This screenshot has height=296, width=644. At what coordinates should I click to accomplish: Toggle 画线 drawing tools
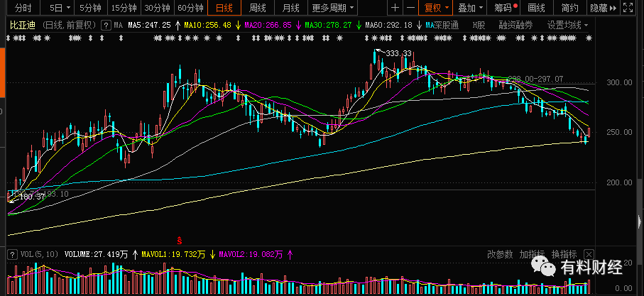[x=536, y=7]
